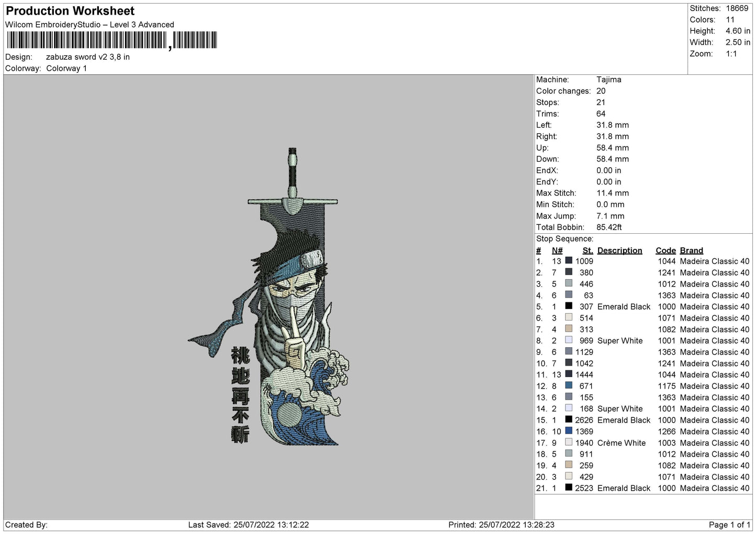This screenshot has width=756, height=534.
Task: Click the "Right:" measurement label
Action: 547,137
